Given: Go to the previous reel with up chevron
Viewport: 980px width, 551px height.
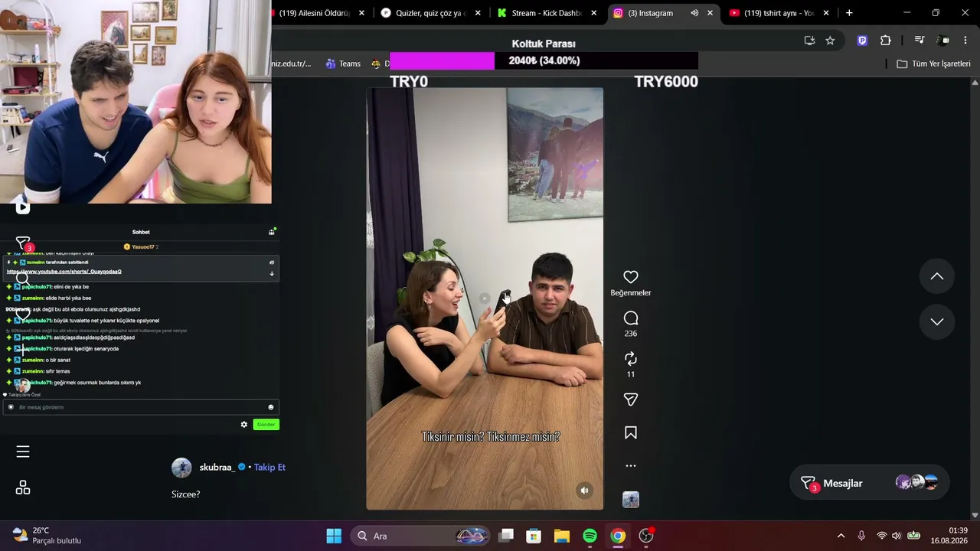Looking at the screenshot, I should coord(937,276).
